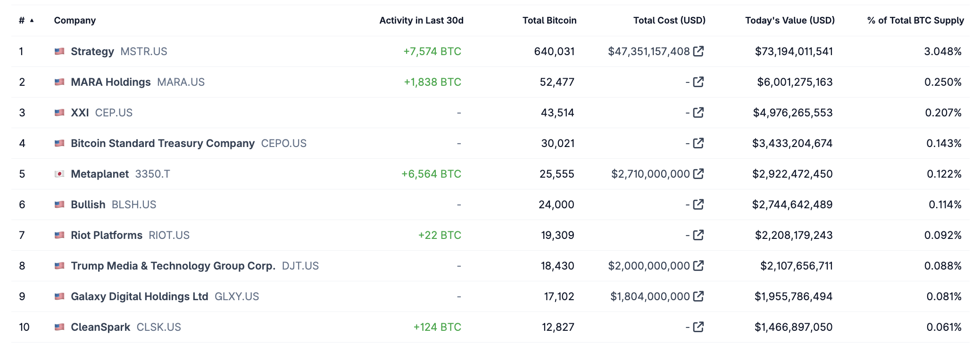Image resolution: width=980 pixels, height=344 pixels.
Task: Open Galaxy Digital's cost external link icon
Action: tap(699, 296)
